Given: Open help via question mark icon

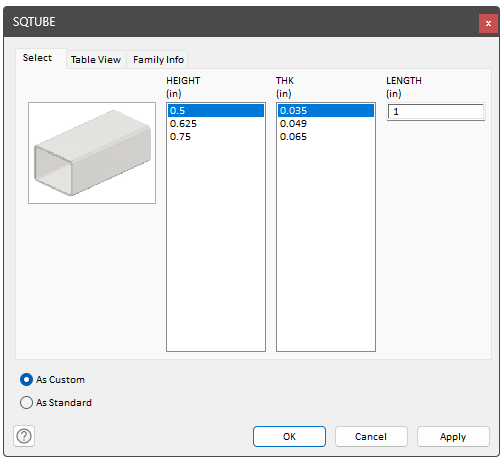Looking at the screenshot, I should (24, 436).
